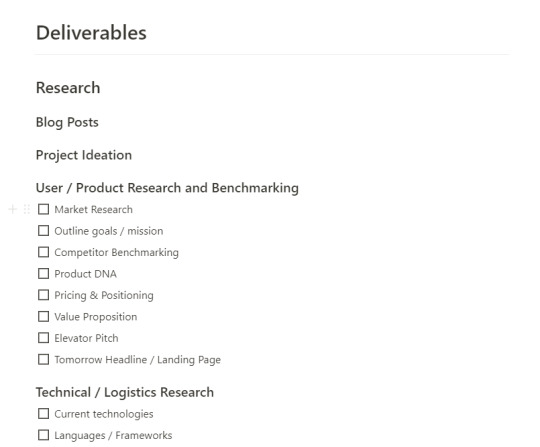Click the Competitor Benchmarking item text
This screenshot has width=540, height=447.
click(x=116, y=252)
